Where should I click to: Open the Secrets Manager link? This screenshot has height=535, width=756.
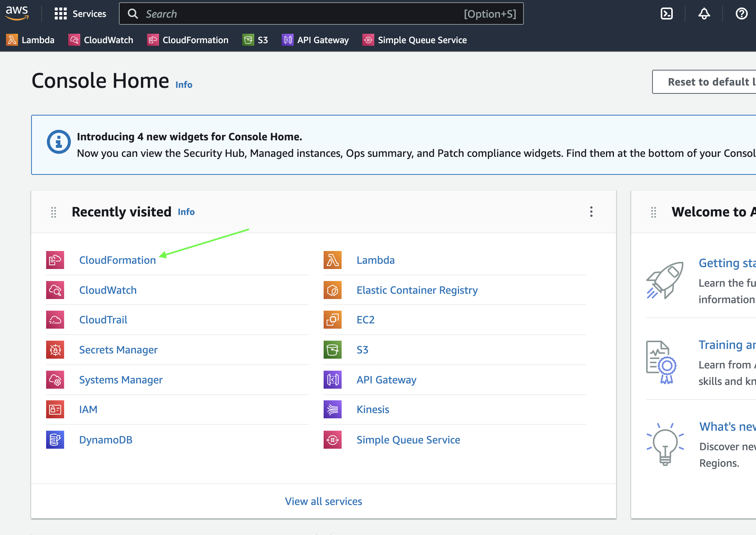[x=118, y=350]
